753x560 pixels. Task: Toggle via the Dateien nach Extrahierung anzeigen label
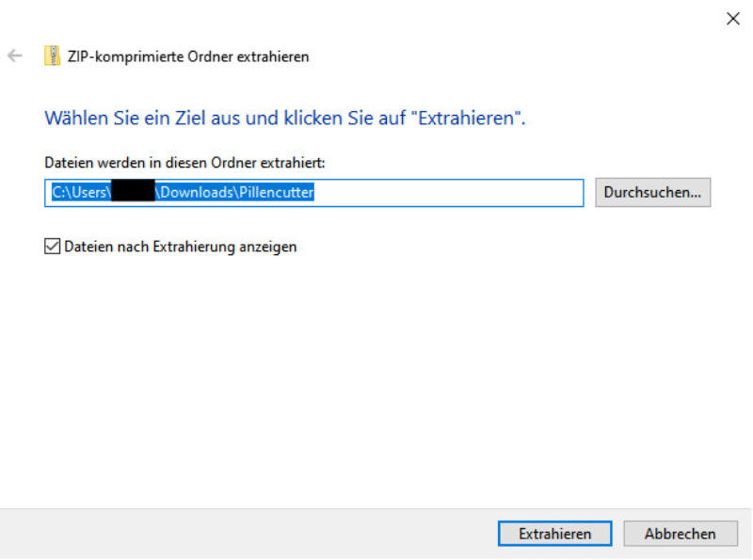[180, 247]
